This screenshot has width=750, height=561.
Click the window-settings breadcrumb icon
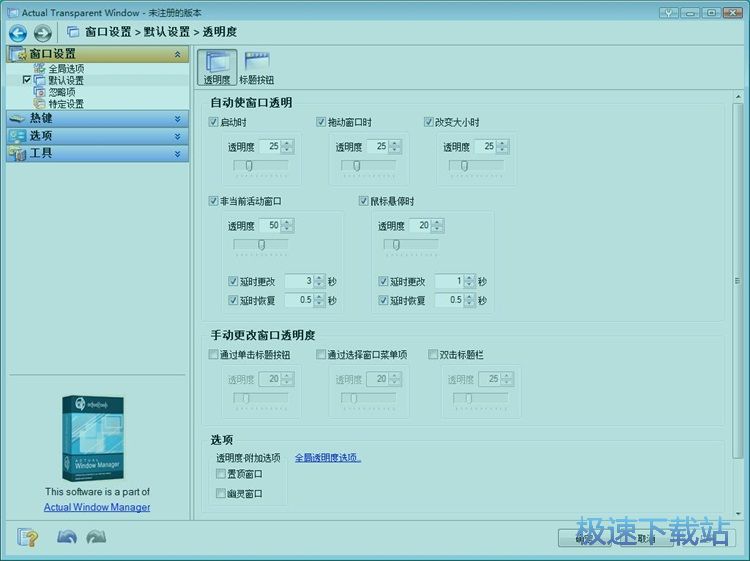(73, 32)
